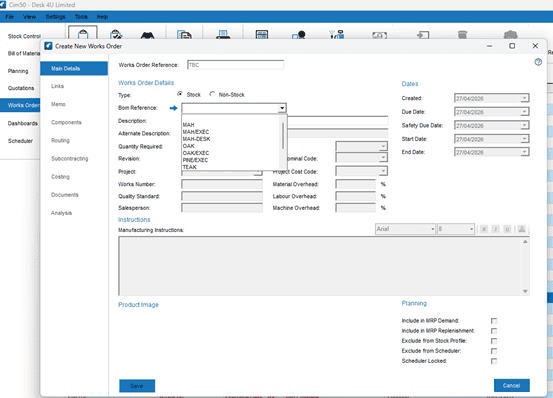Click the banknote icon in main toolbar
The width and height of the screenshot is (553, 398).
click(x=379, y=35)
